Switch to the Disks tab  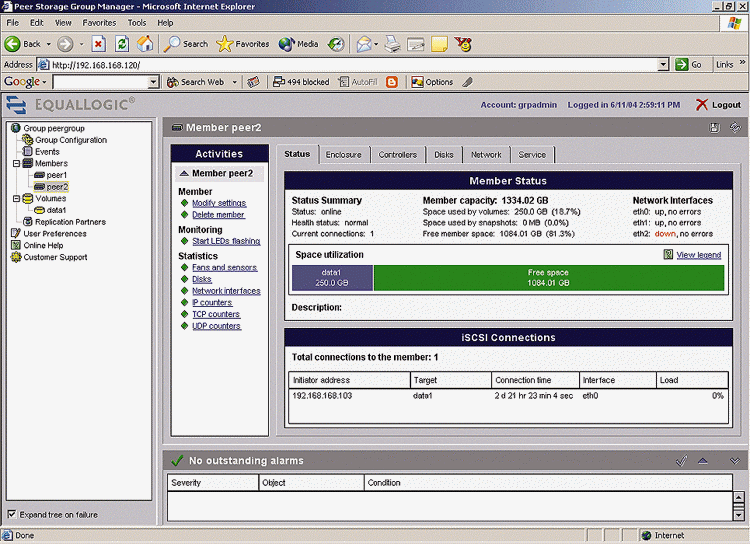coord(443,155)
